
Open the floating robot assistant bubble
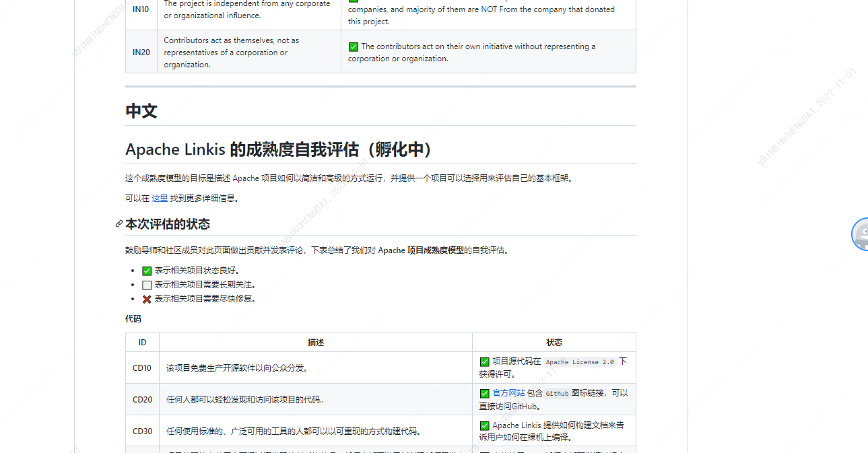860,234
